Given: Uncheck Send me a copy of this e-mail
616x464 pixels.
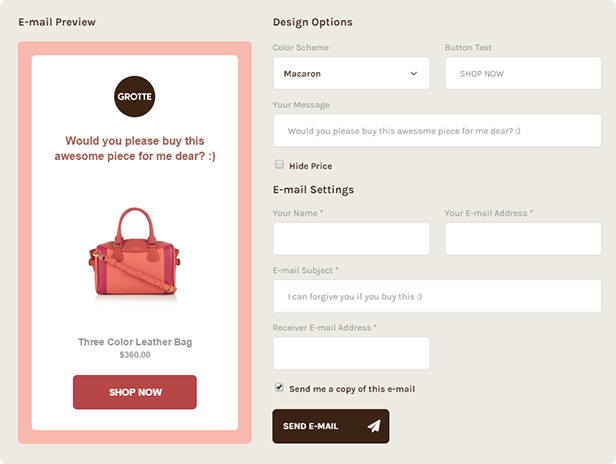Looking at the screenshot, I should [279, 387].
